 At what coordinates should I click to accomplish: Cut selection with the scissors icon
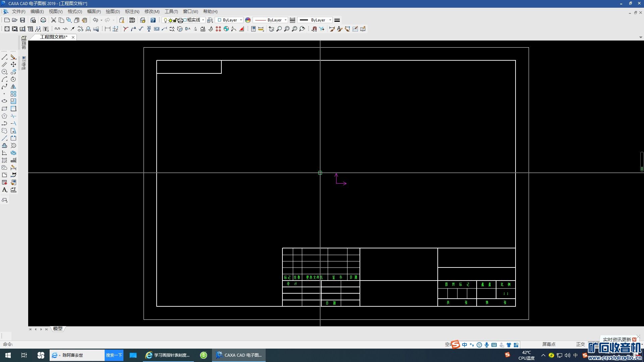tap(53, 20)
